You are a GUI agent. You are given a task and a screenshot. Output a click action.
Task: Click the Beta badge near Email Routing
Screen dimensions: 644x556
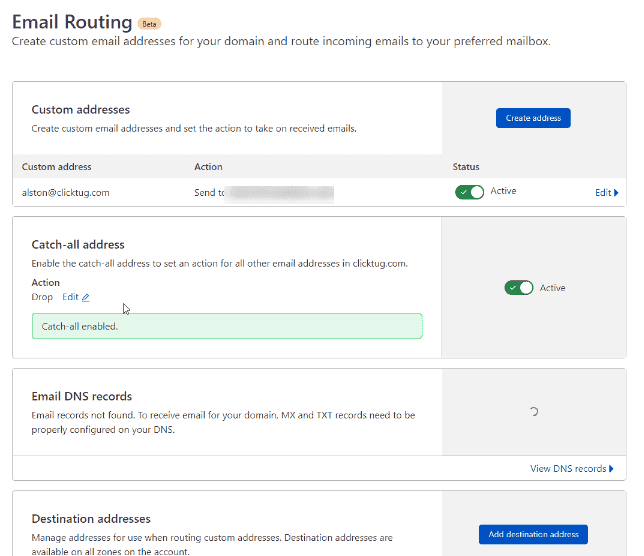150,23
